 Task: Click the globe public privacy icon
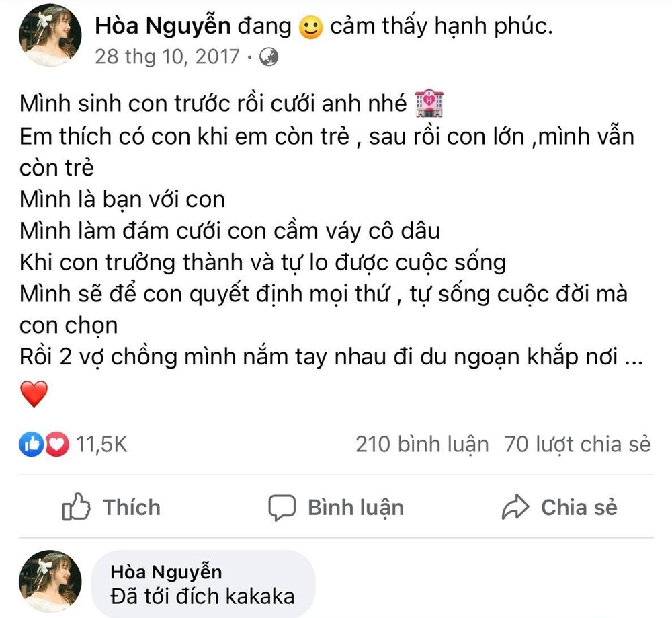click(268, 56)
